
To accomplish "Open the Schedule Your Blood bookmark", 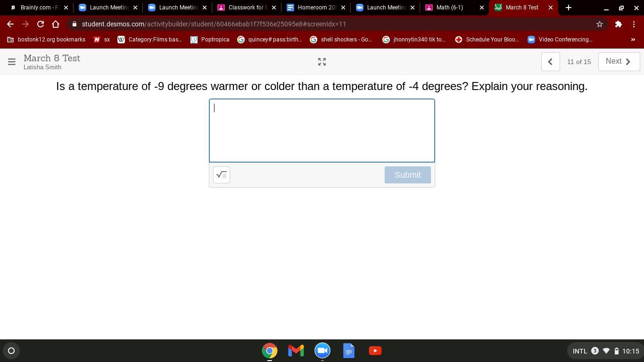I will coord(487,40).
